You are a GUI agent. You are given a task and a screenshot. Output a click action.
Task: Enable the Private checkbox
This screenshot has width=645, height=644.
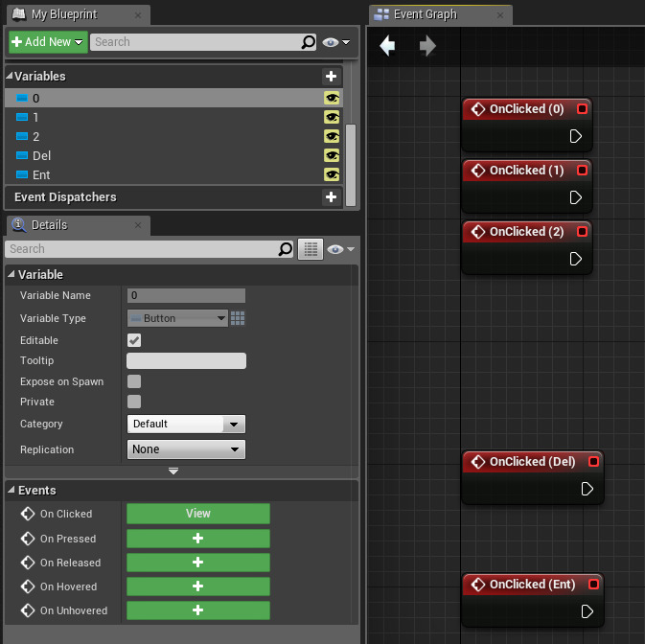point(134,402)
